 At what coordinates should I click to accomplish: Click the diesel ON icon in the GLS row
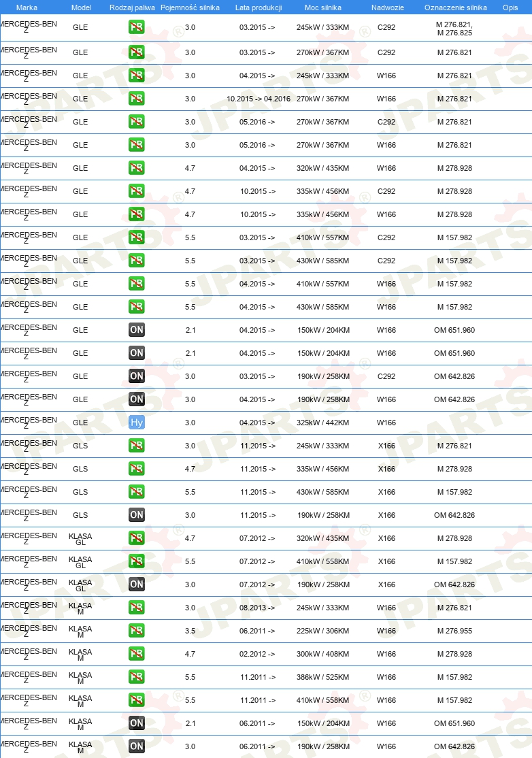[x=137, y=515]
